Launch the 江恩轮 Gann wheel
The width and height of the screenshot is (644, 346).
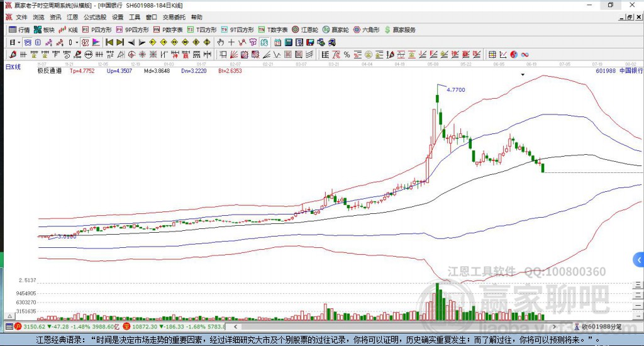click(x=305, y=30)
